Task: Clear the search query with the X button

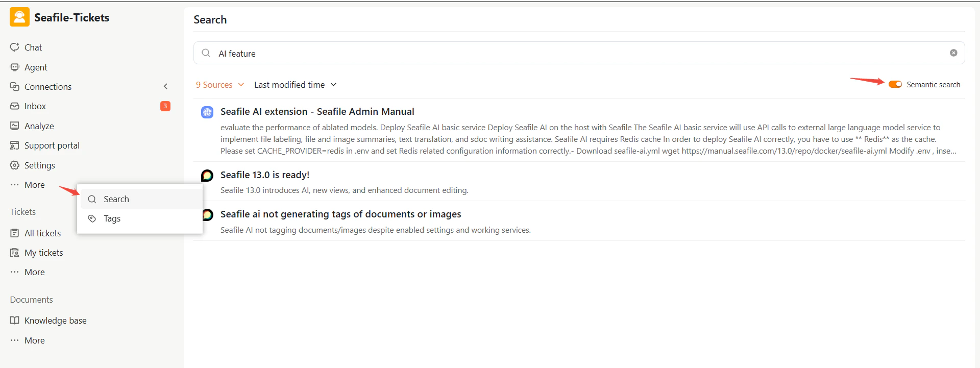Action: (x=953, y=53)
